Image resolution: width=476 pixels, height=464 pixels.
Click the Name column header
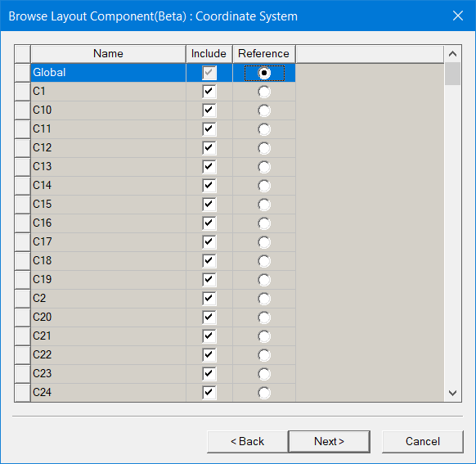[x=108, y=54]
